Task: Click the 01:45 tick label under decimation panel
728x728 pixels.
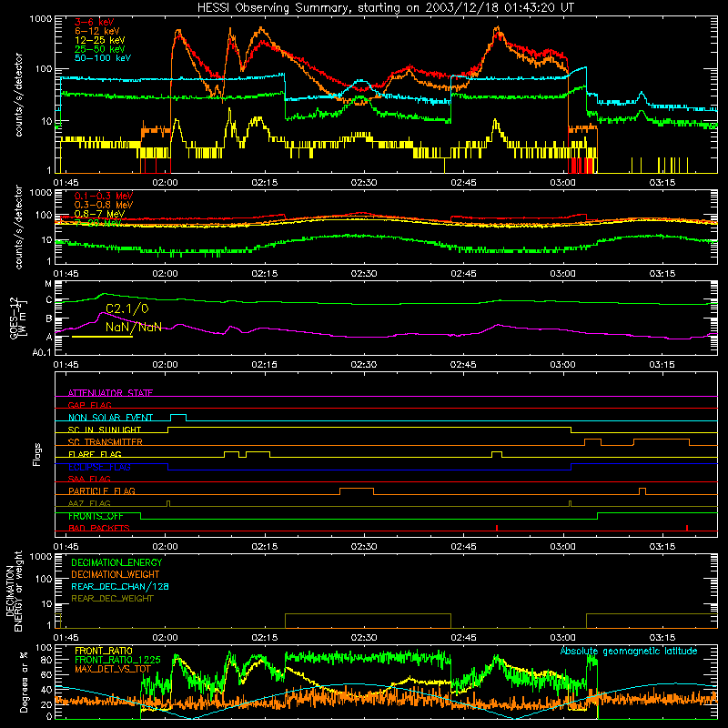Action: [66, 638]
